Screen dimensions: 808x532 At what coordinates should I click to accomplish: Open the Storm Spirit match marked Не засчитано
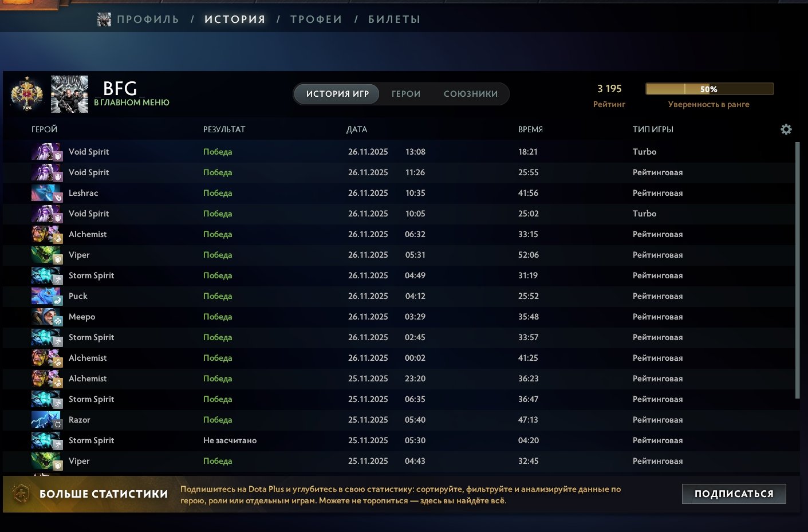pyautogui.click(x=230, y=440)
